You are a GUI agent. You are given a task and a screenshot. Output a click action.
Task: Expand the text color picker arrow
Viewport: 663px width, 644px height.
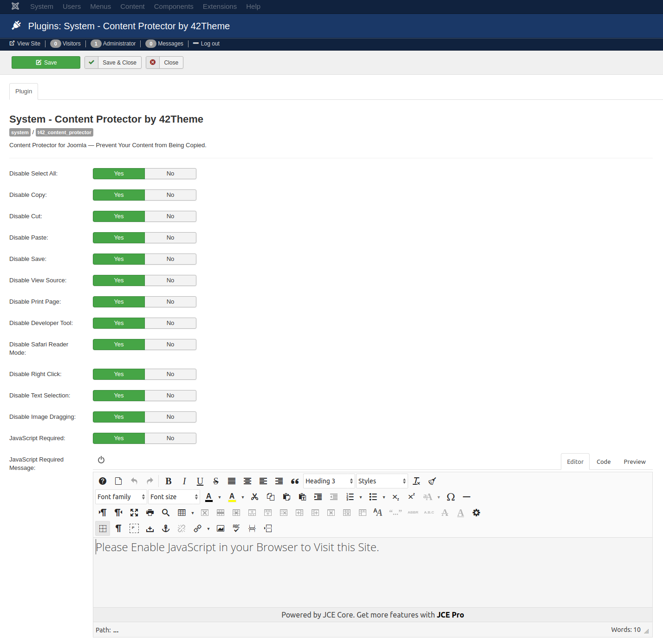point(220,497)
